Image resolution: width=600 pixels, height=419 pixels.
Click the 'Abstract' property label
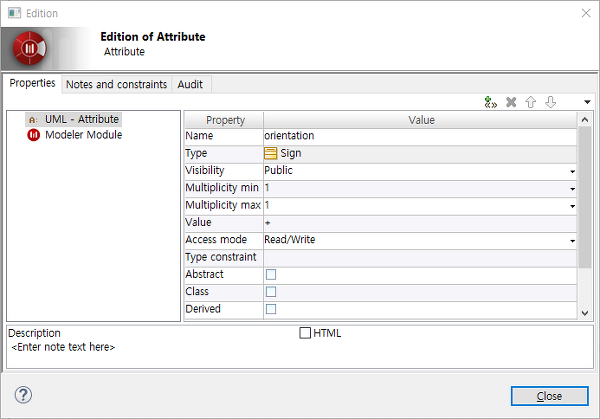(204, 274)
